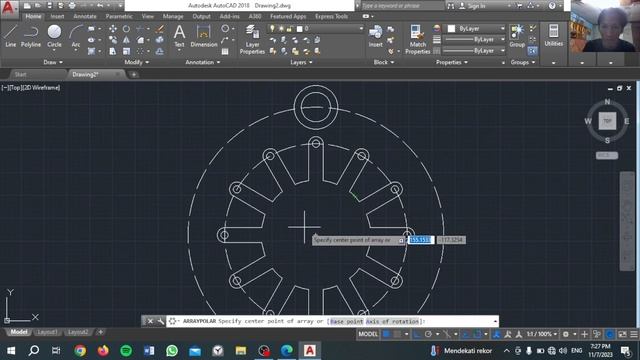Switch to the Start file tab
640x360 pixels.
[20, 74]
